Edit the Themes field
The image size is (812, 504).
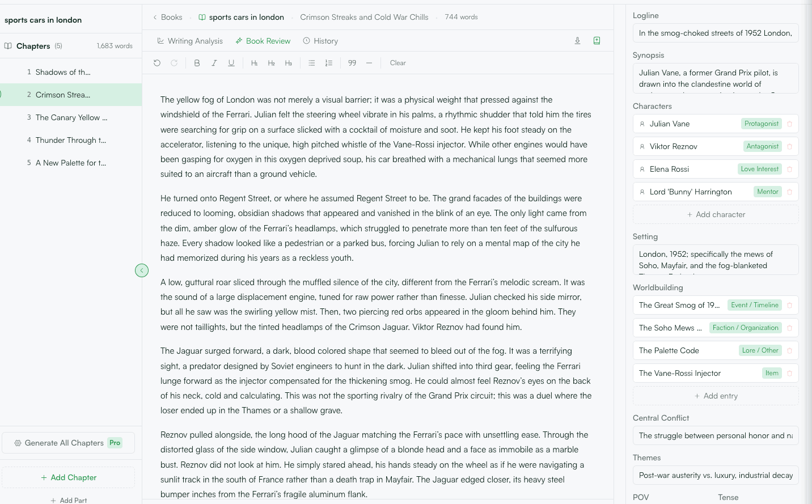click(x=716, y=475)
